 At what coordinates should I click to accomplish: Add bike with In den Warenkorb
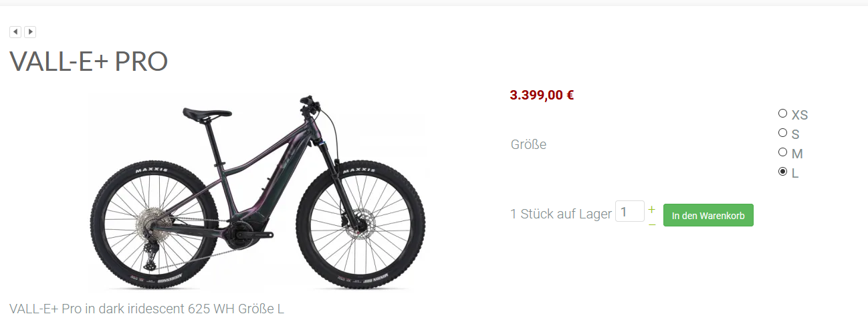(x=708, y=215)
